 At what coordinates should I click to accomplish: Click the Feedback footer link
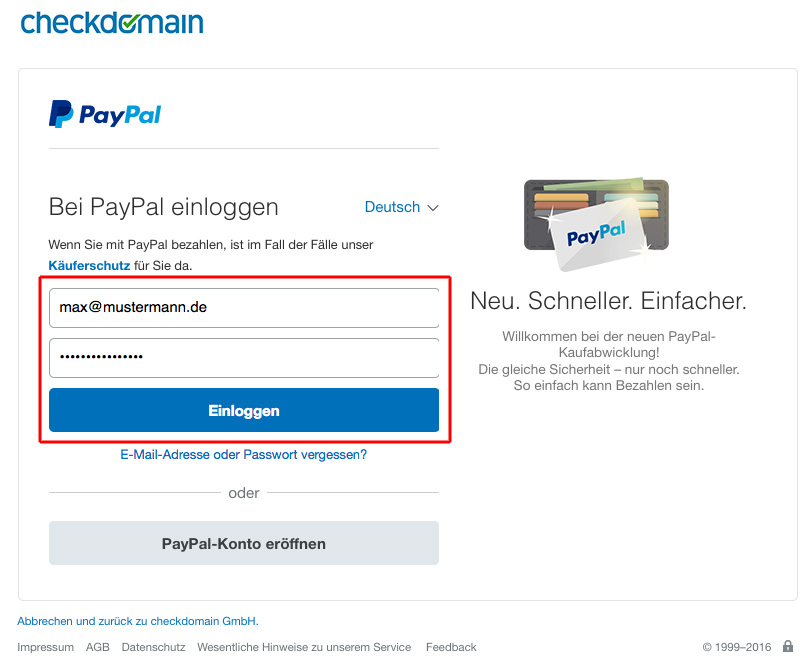pos(451,647)
